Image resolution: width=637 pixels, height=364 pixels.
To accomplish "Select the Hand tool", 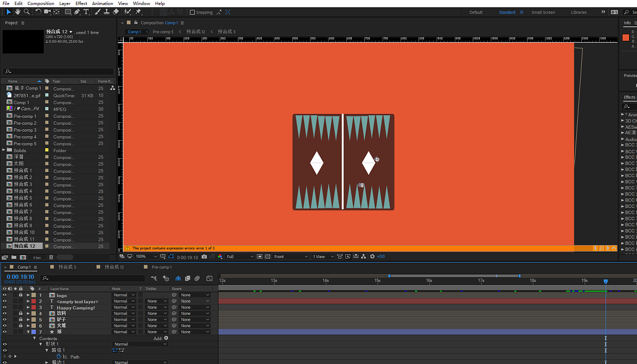I will [x=17, y=12].
